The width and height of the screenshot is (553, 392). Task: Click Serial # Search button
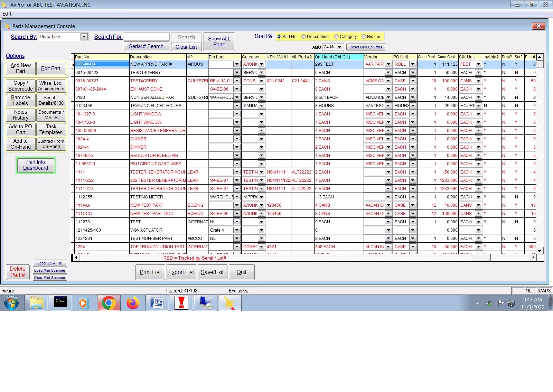click(x=146, y=46)
